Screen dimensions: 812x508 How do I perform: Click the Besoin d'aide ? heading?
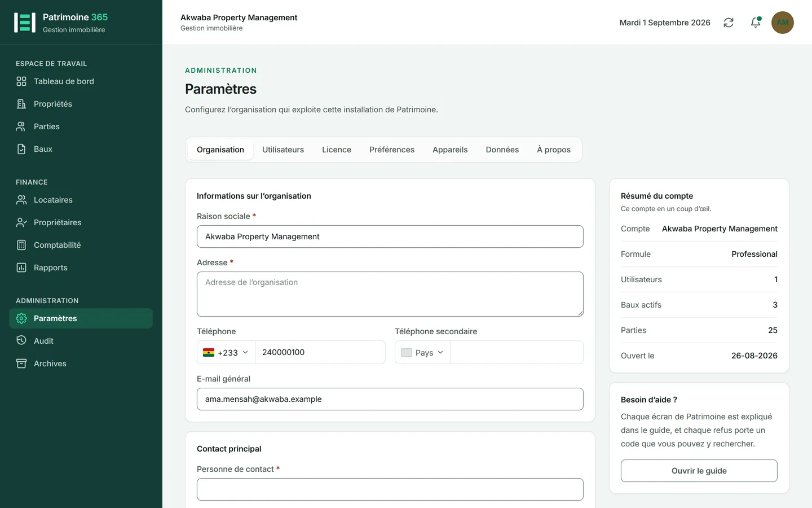coord(649,400)
